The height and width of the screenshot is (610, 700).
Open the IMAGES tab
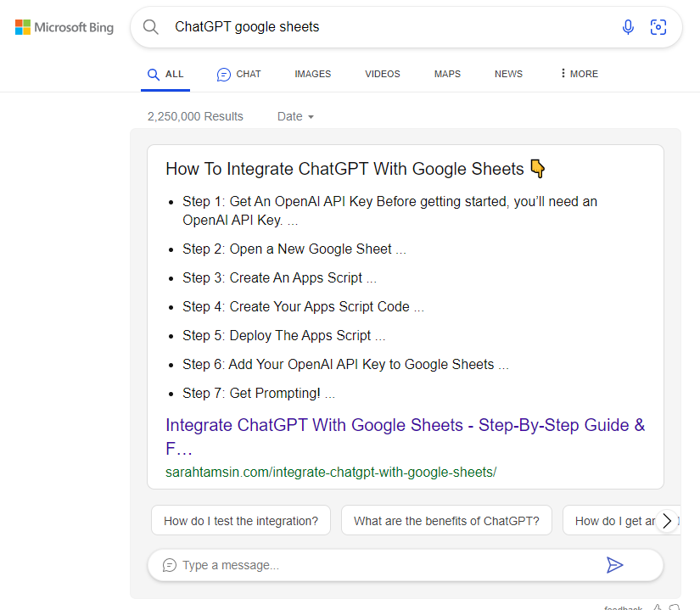312,74
